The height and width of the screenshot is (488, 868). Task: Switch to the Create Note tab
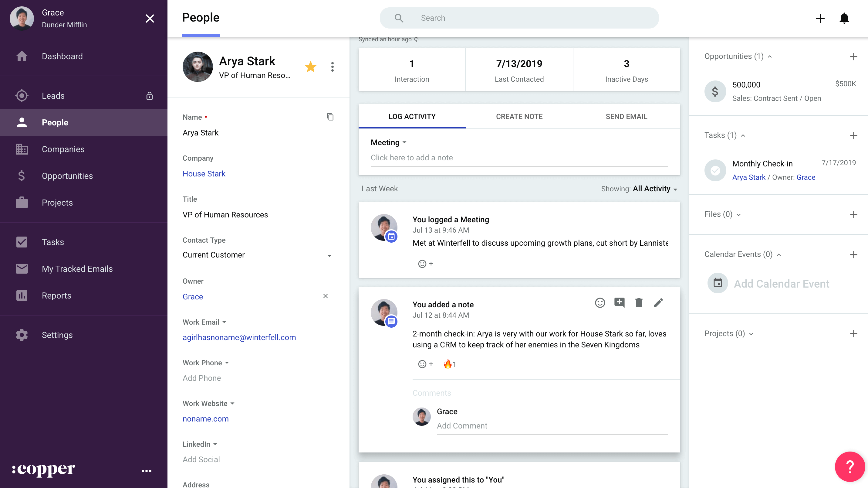coord(519,116)
